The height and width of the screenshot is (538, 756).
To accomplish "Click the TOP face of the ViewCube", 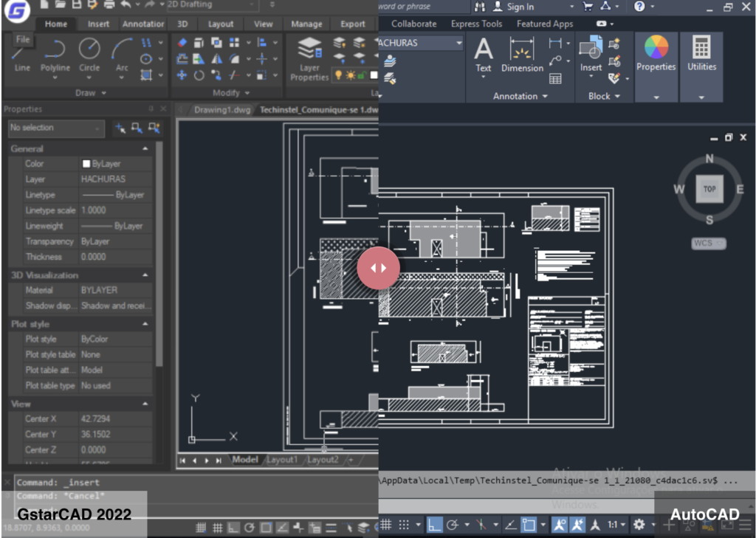I will [709, 189].
